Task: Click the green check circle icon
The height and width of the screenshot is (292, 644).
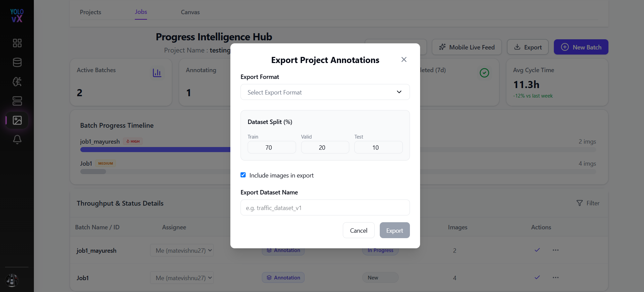Action: click(x=484, y=73)
